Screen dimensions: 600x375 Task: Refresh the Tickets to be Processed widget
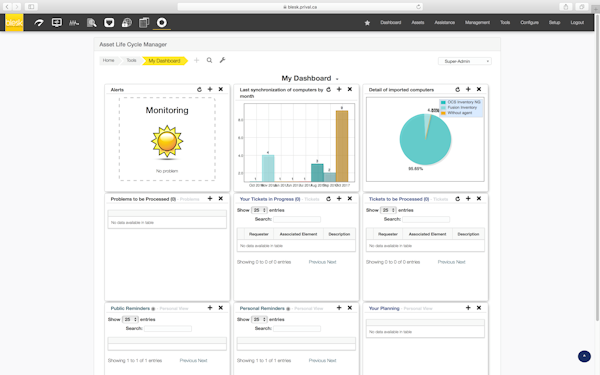(458, 199)
